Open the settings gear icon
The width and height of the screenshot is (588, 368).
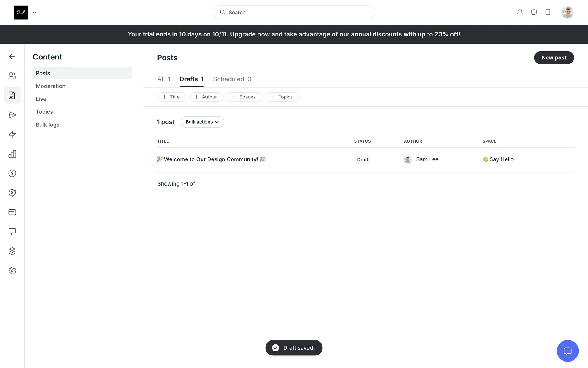pyautogui.click(x=12, y=270)
